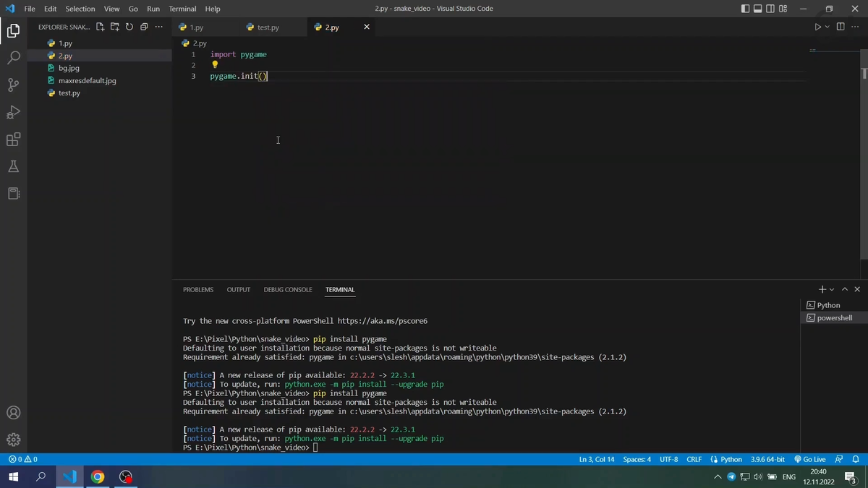868x488 pixels.
Task: Switch to the Output panel tab
Action: pos(238,289)
